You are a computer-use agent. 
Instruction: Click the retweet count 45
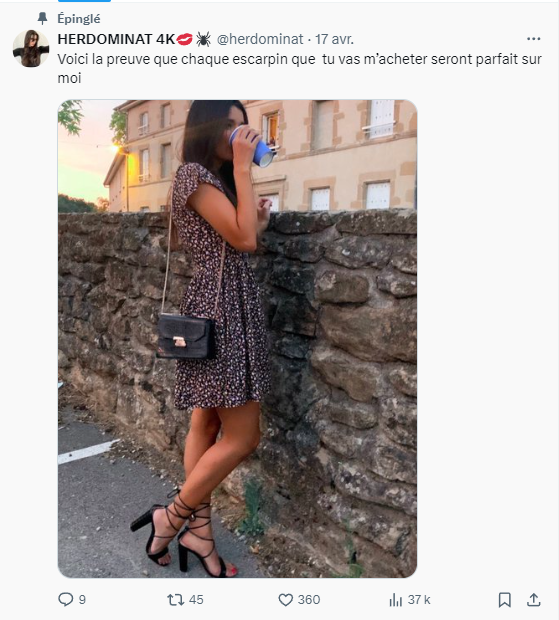click(196, 600)
